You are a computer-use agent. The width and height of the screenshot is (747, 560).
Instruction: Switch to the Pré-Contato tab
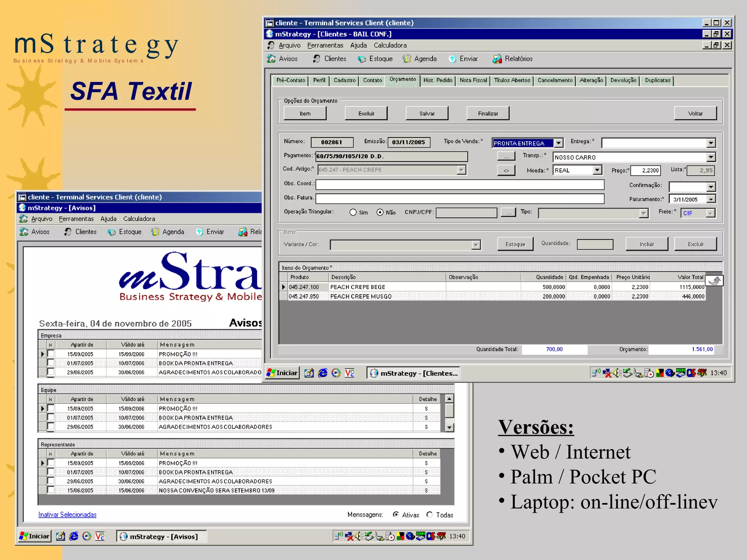coord(290,80)
